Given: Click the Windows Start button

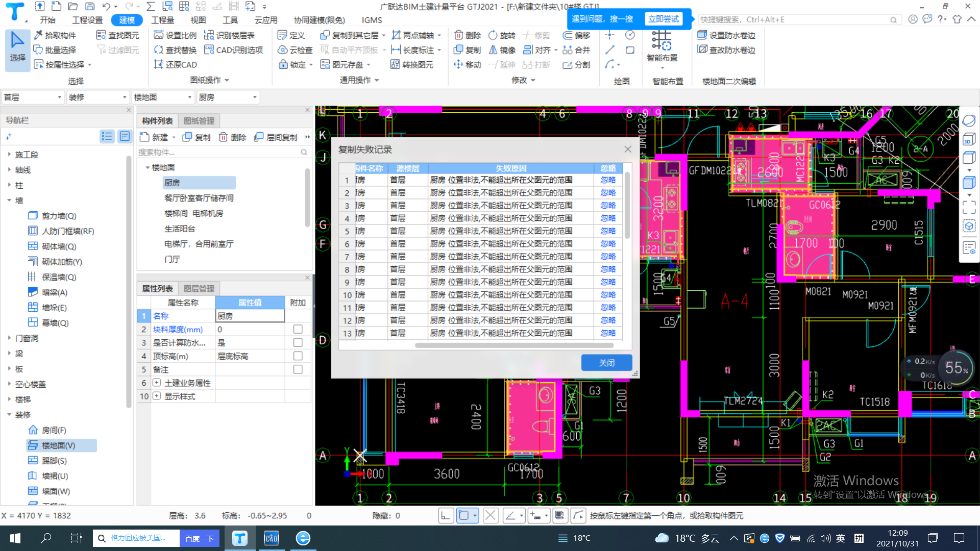Looking at the screenshot, I should (15, 538).
